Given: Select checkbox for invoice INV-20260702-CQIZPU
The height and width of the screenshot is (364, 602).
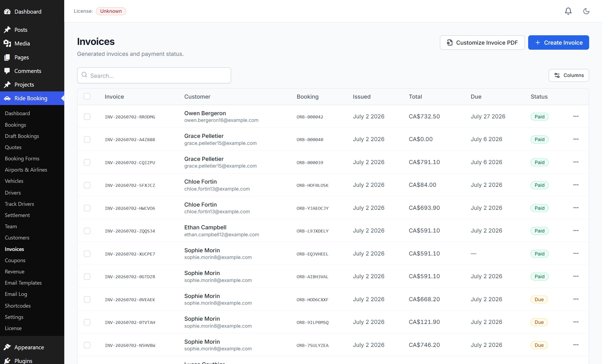Looking at the screenshot, I should [87, 162].
